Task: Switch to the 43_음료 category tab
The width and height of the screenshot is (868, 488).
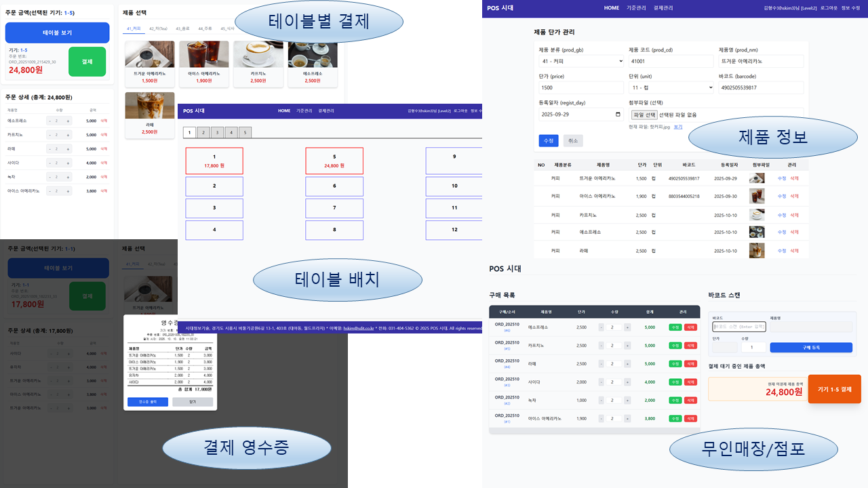Action: (182, 28)
